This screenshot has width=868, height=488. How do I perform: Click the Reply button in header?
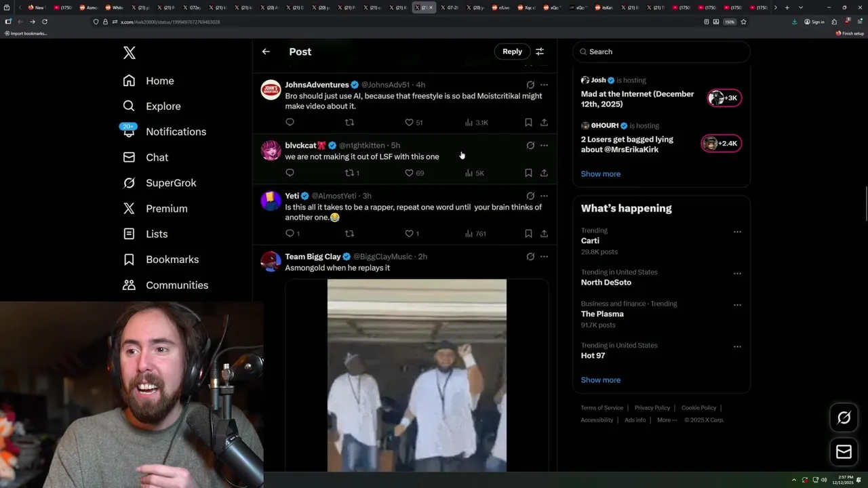click(x=512, y=52)
